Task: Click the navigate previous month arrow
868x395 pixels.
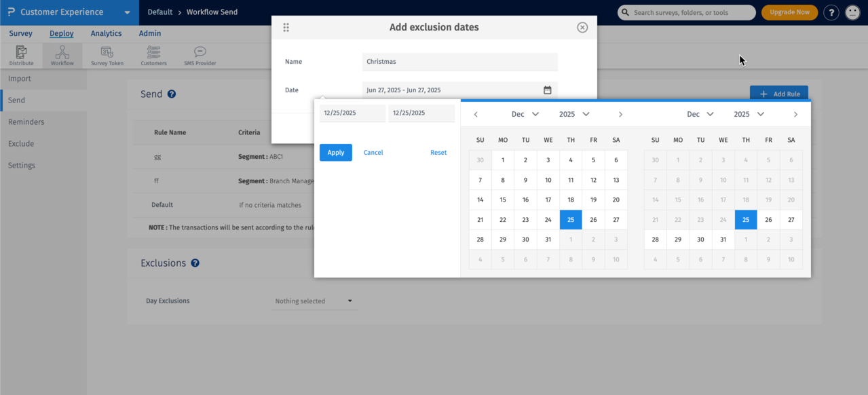Action: click(476, 114)
